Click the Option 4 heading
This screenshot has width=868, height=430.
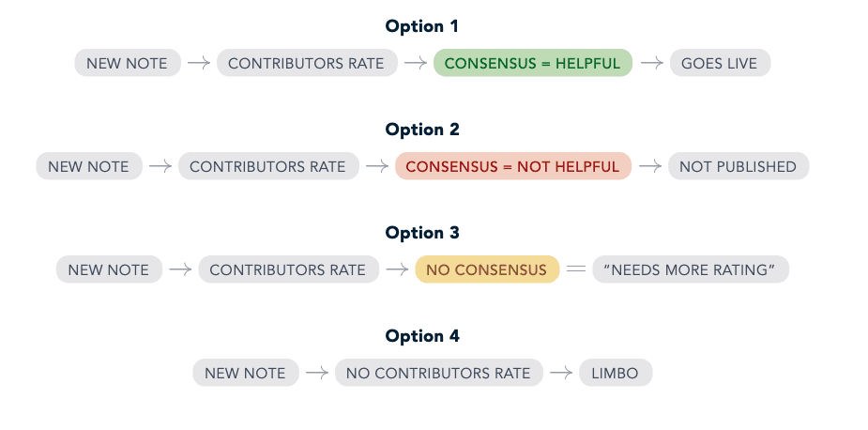pyautogui.click(x=422, y=336)
